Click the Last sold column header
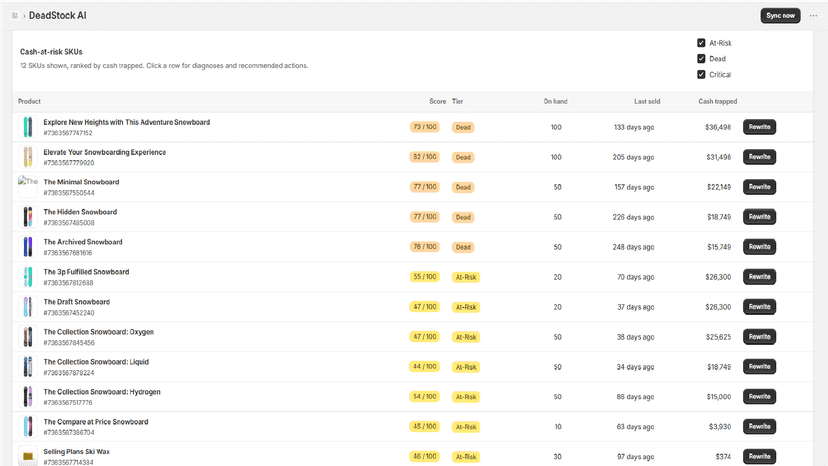Screen dimensions: 828x466 647,101
